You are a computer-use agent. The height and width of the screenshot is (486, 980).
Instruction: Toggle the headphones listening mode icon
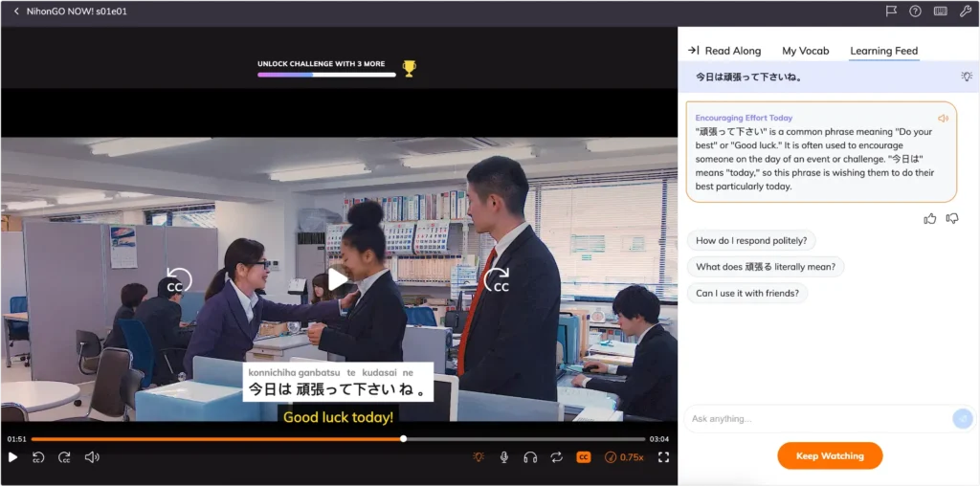pyautogui.click(x=530, y=457)
